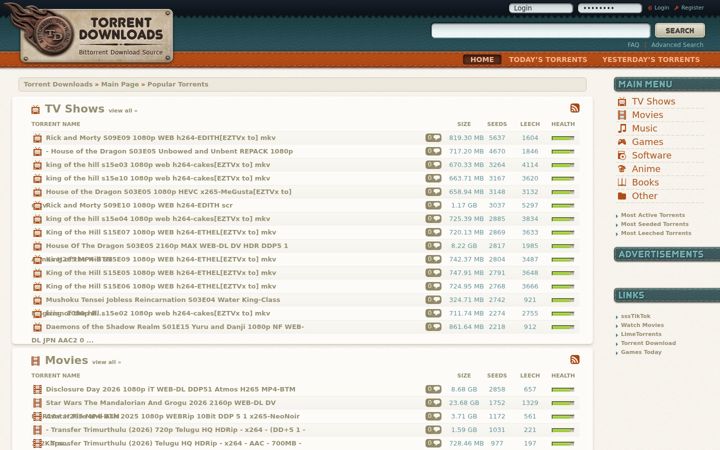
Task: Click comments bubble for King of the Hill S15E06
Action: tap(433, 286)
